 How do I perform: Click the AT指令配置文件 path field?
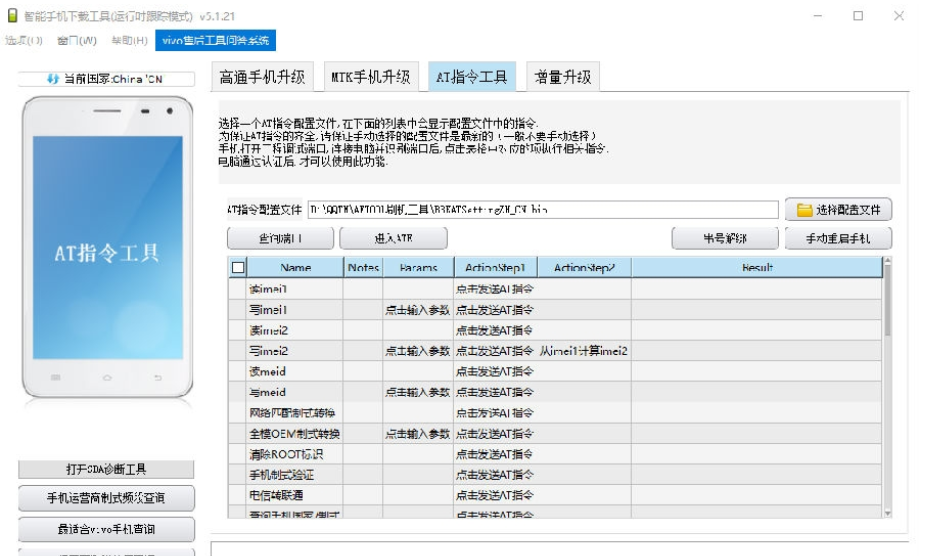point(542,210)
